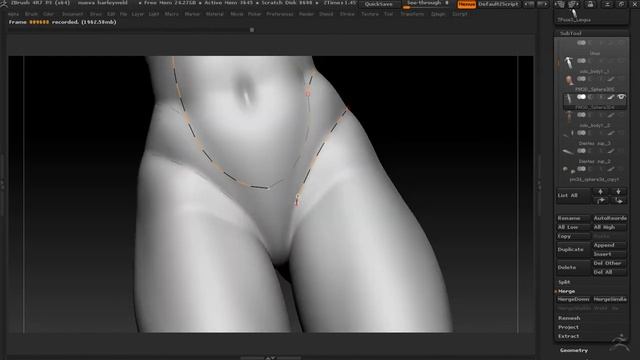The width and height of the screenshot is (640, 360).
Task: Open the Material menu
Action: tap(215, 14)
